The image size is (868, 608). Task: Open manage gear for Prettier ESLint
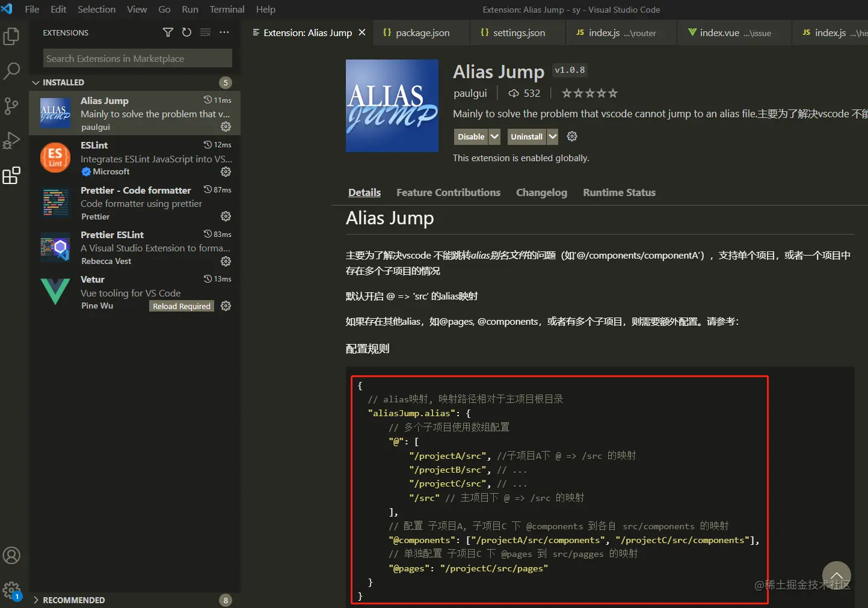point(226,261)
